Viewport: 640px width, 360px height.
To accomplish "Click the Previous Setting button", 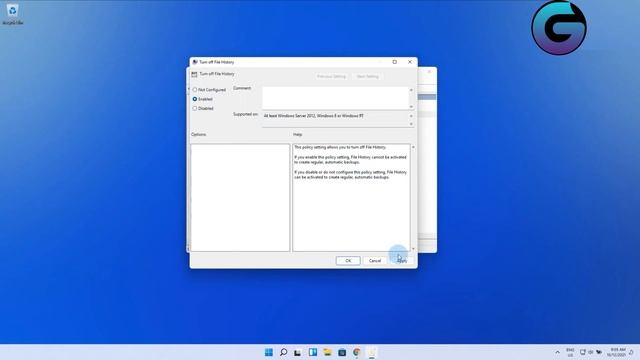I will click(x=331, y=76).
